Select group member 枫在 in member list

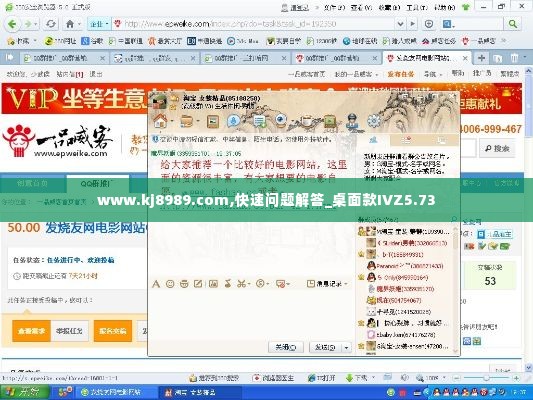[x=399, y=300]
